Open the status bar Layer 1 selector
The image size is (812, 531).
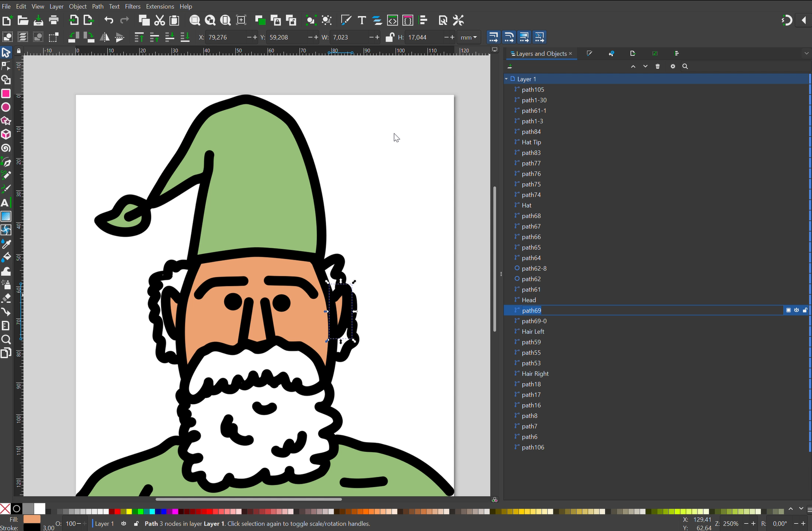coord(104,523)
